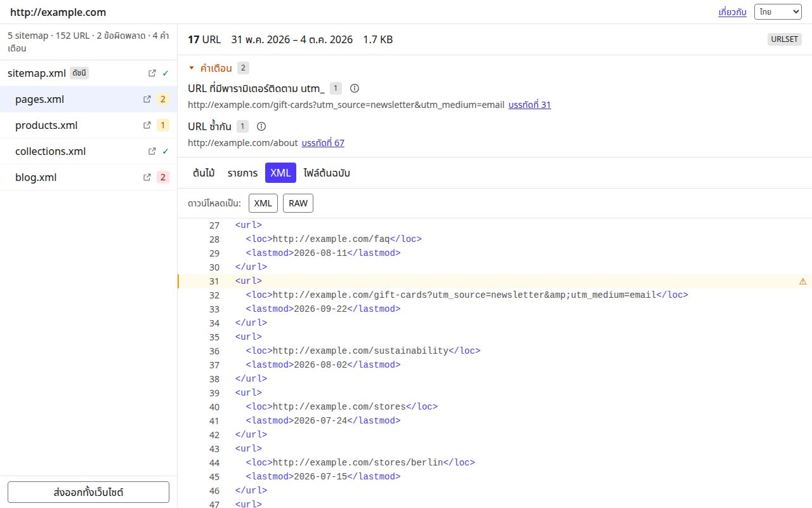Jump to บรรทัดที่ 67 link
Viewport: 812px width, 508px height.
323,143
